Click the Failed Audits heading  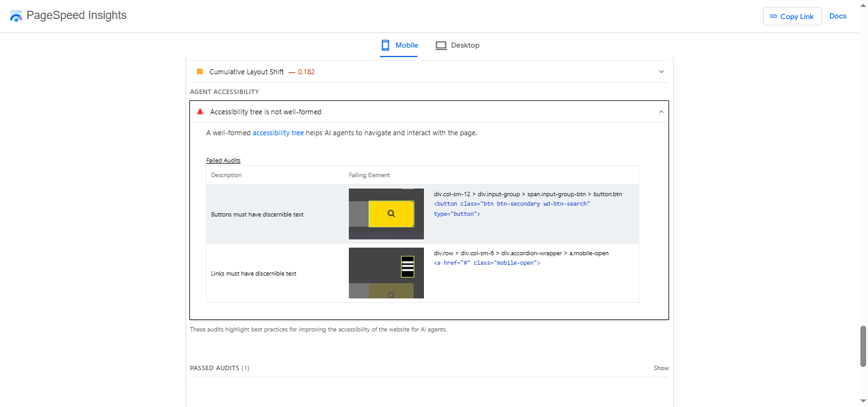coord(223,161)
